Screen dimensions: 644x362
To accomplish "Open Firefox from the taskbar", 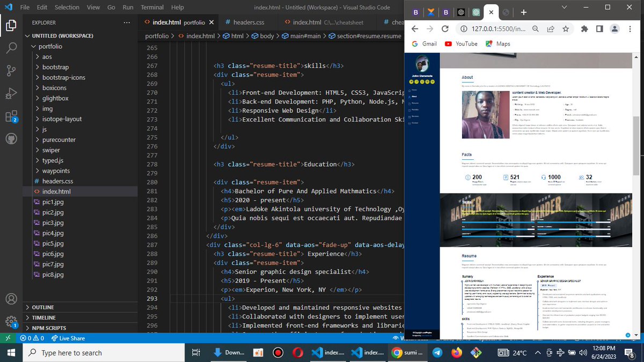I will [456, 352].
